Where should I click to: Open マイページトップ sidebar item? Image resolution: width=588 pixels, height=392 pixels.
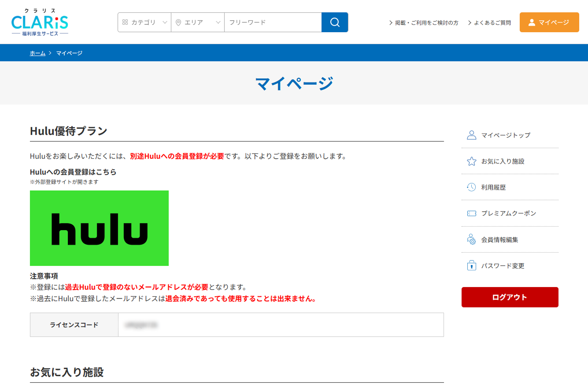pyautogui.click(x=510, y=135)
